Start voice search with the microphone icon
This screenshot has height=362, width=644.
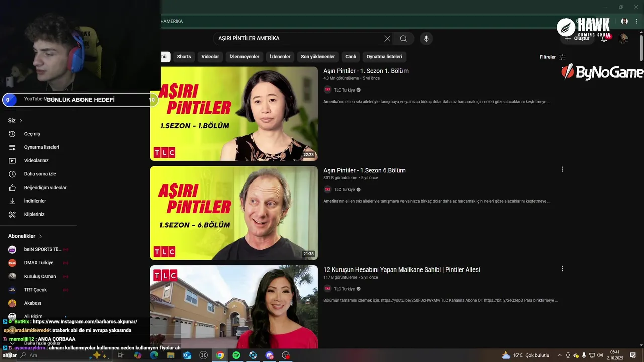(426, 39)
